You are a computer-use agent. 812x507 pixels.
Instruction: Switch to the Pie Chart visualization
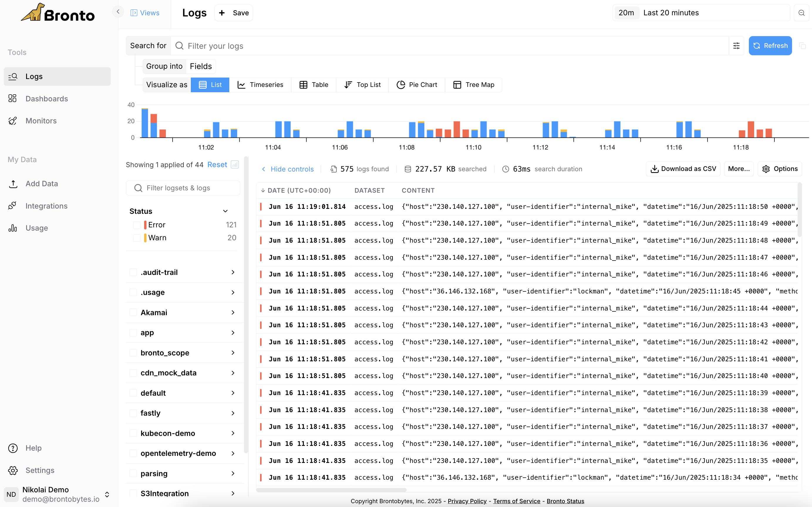tap(417, 85)
